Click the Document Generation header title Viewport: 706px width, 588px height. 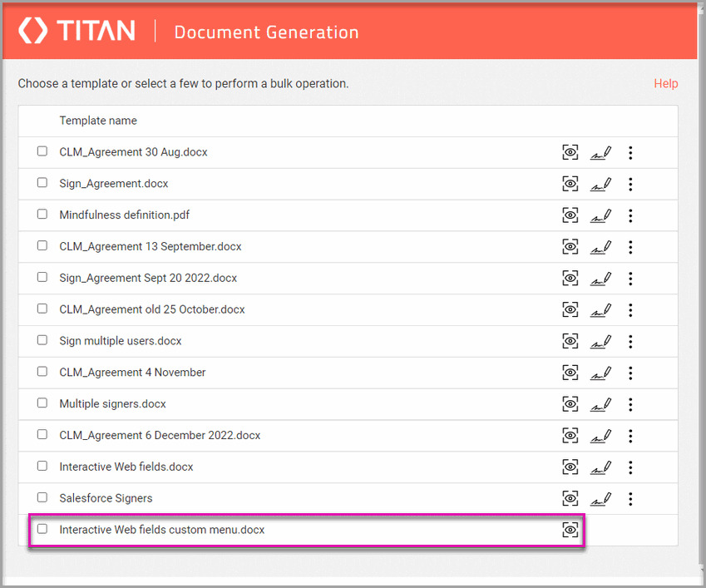tap(266, 32)
